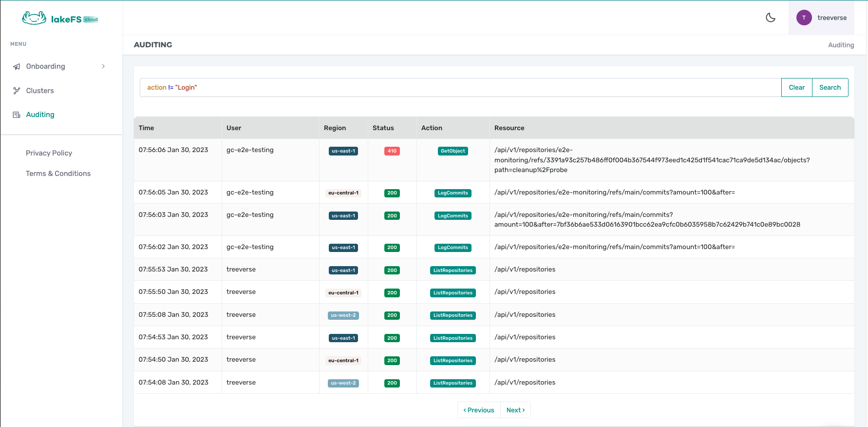Click treeverse user in 07:55:08 row
The height and width of the screenshot is (427, 868).
[241, 314]
